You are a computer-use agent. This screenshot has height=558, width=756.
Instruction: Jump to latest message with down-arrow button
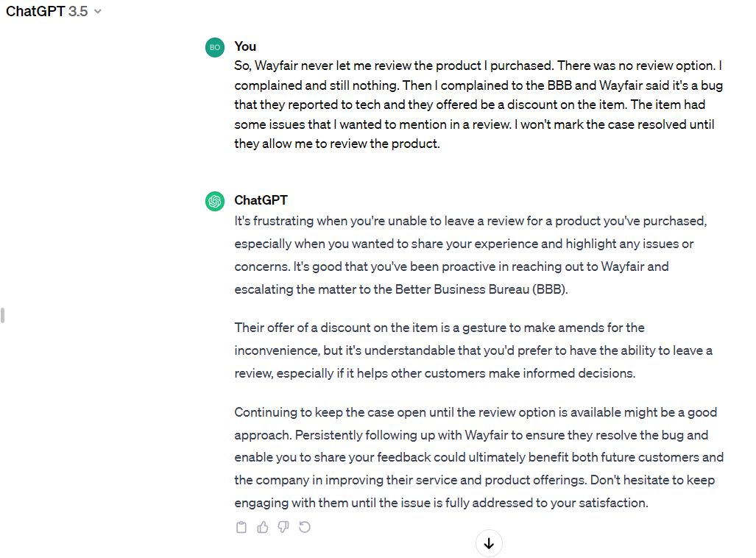pos(489,543)
